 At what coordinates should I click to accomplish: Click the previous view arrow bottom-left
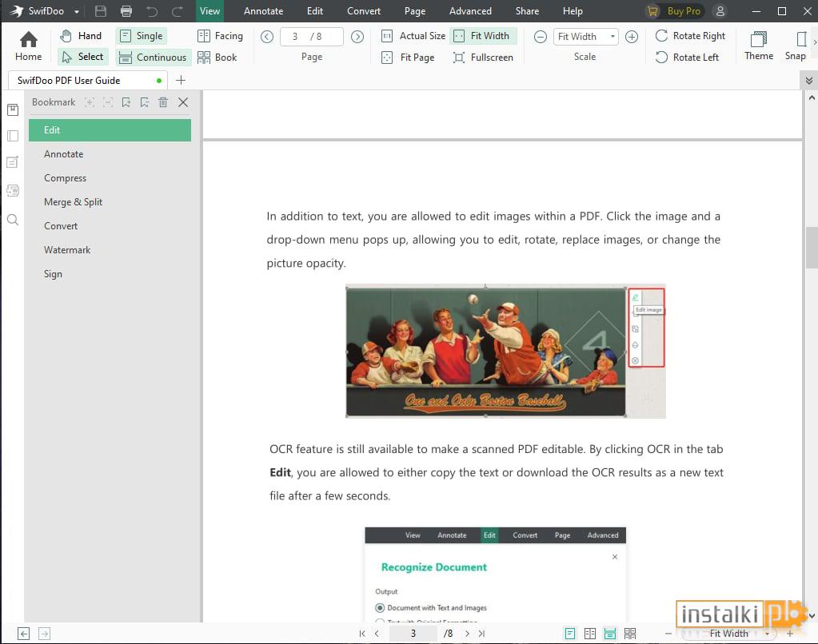pyautogui.click(x=23, y=634)
